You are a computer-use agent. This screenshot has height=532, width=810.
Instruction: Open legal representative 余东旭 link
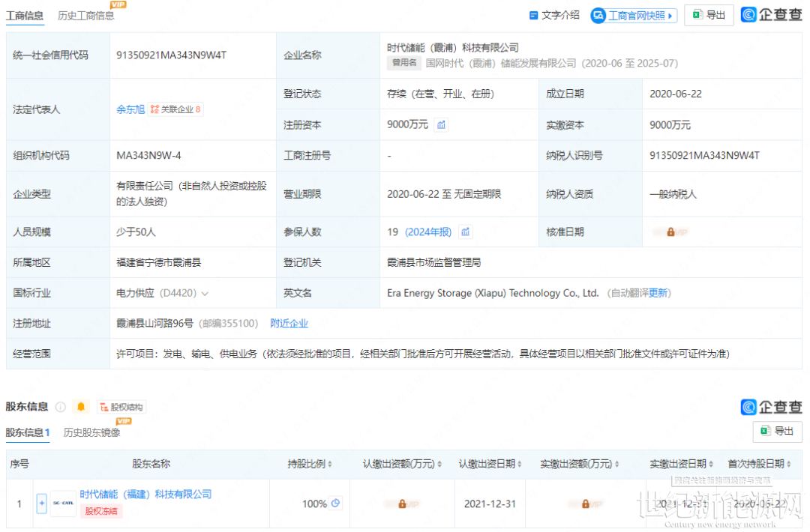pos(130,109)
